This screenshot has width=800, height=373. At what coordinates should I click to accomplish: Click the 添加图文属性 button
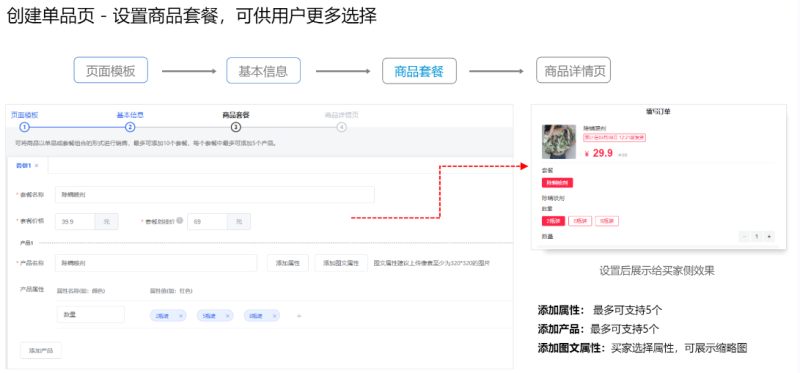point(341,263)
